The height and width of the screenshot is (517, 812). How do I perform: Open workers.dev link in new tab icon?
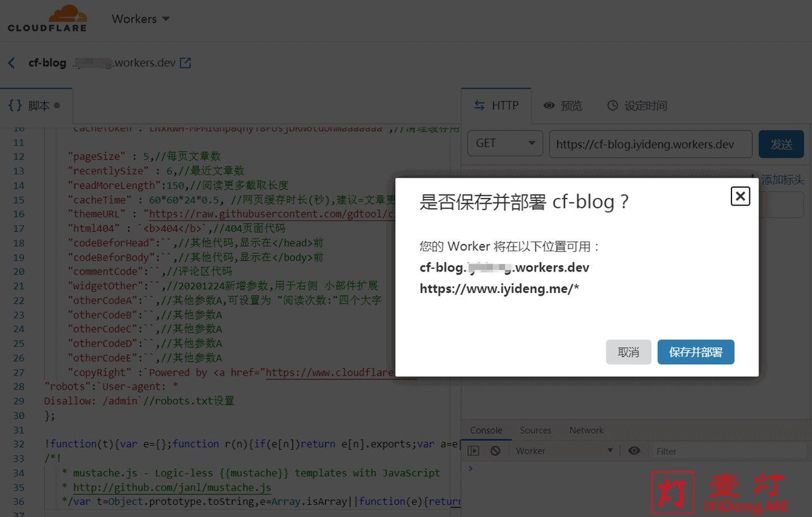point(186,63)
